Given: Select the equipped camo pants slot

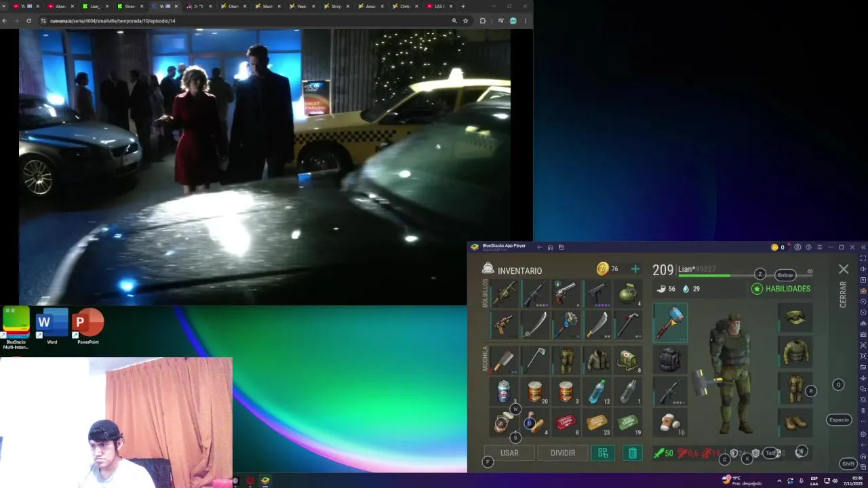Looking at the screenshot, I should click(x=795, y=388).
